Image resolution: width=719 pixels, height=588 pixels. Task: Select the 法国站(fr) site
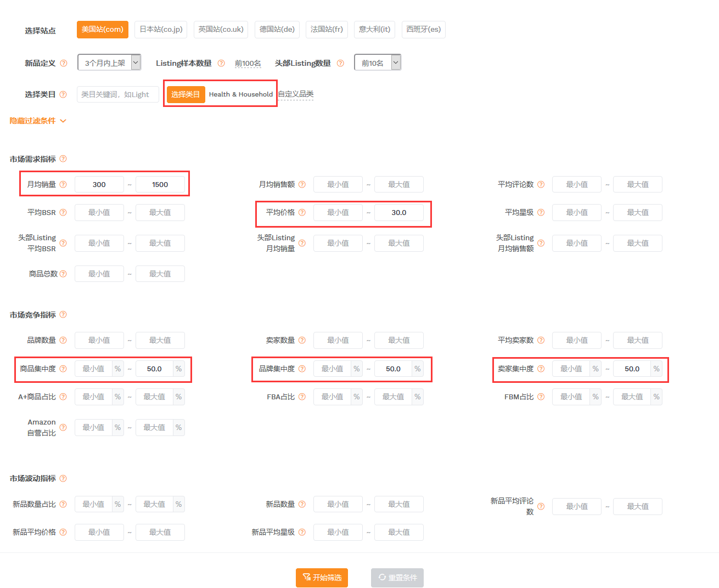(x=327, y=29)
